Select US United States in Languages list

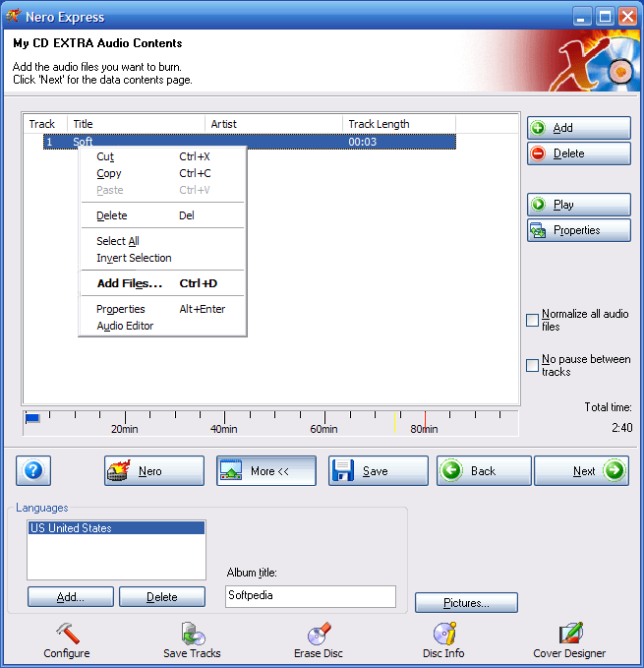pyautogui.click(x=116, y=528)
